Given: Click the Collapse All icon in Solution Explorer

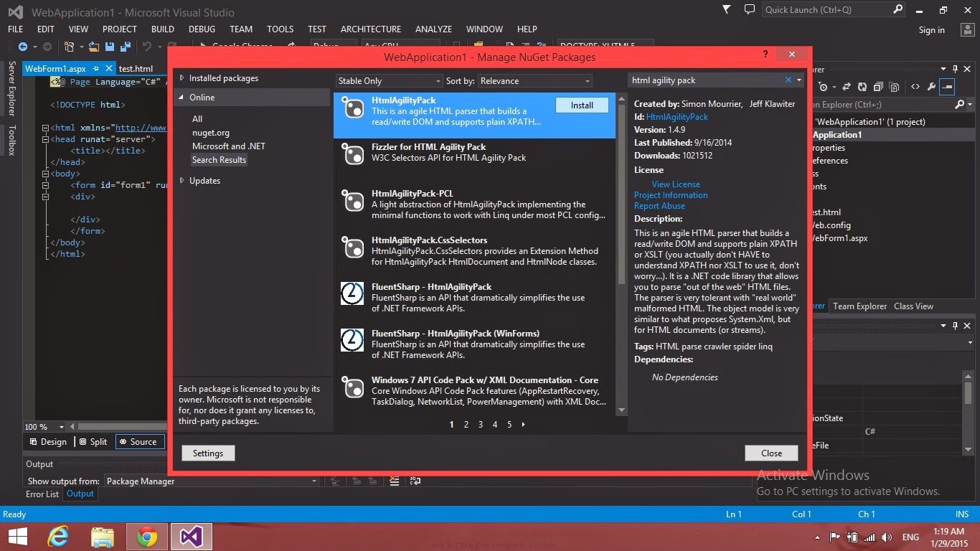Looking at the screenshot, I should [x=878, y=87].
